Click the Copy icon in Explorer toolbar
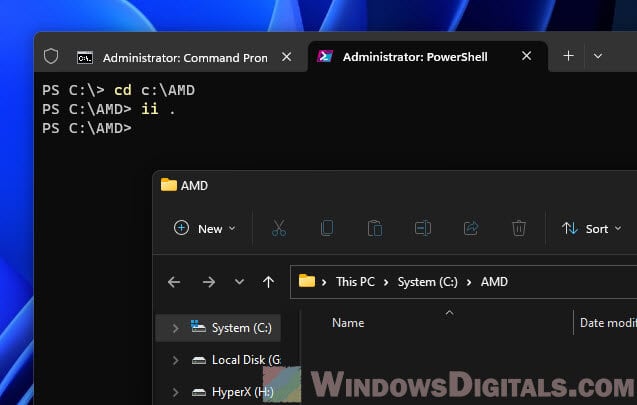The image size is (637, 405). [x=327, y=228]
